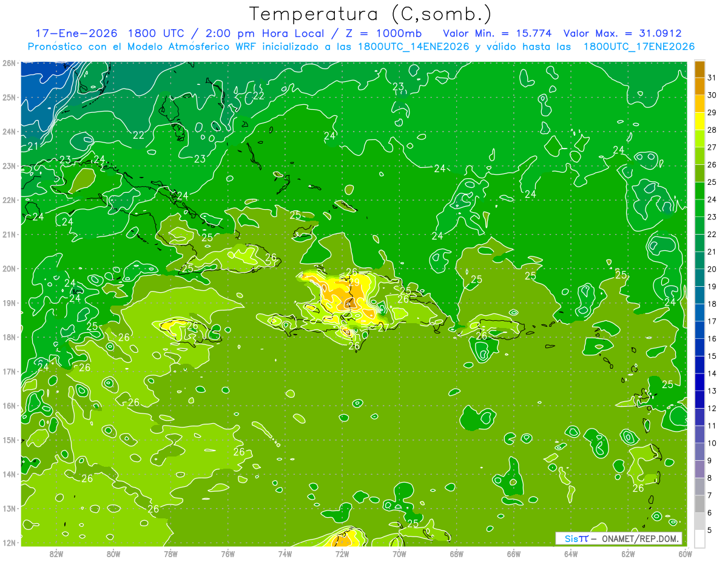Screen dimensions: 728x562
Task: Select the "Z = 1000mb" level text
Action: pos(383,33)
